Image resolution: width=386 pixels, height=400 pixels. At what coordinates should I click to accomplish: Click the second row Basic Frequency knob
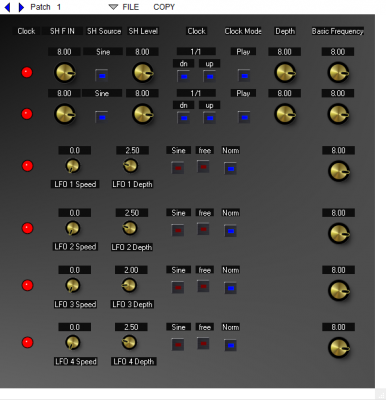339,114
